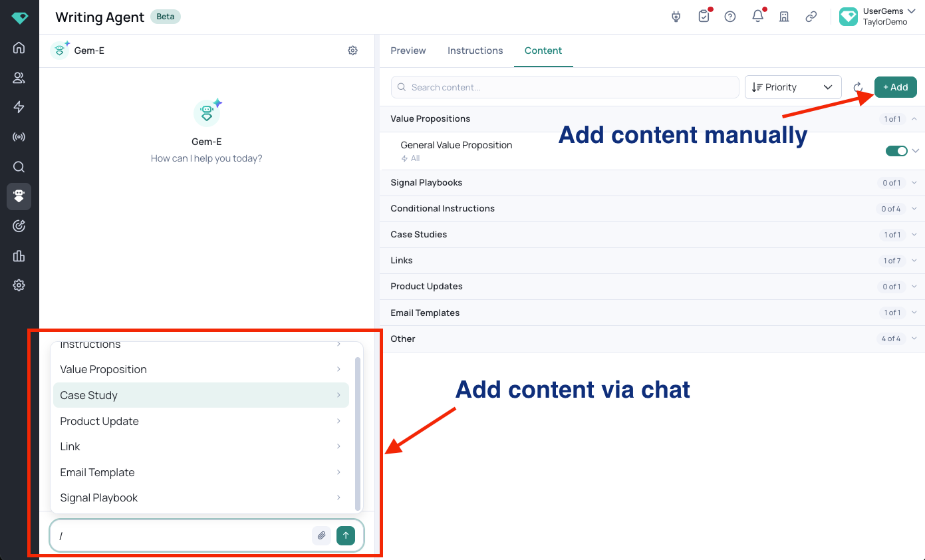This screenshot has height=560, width=925.
Task: Select the Writing Agent robot sidebar icon
Action: 19,197
